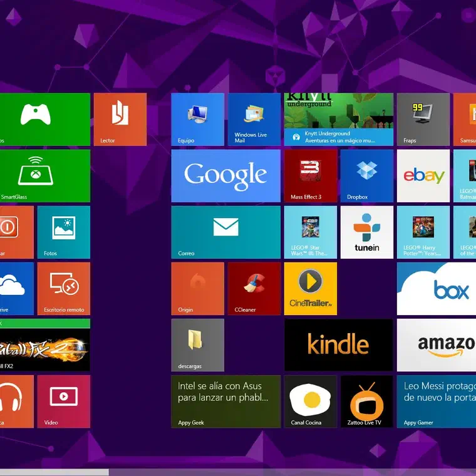Image resolution: width=476 pixels, height=476 pixels.
Task: Launch LEGO Harry Potter tile
Action: tap(423, 232)
